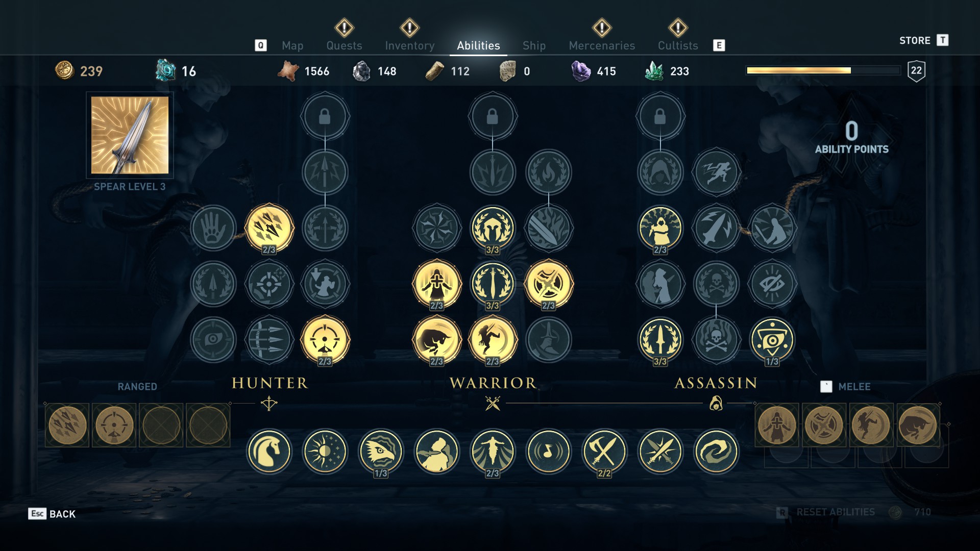Select the first empty ranged ability slot

tap(161, 425)
